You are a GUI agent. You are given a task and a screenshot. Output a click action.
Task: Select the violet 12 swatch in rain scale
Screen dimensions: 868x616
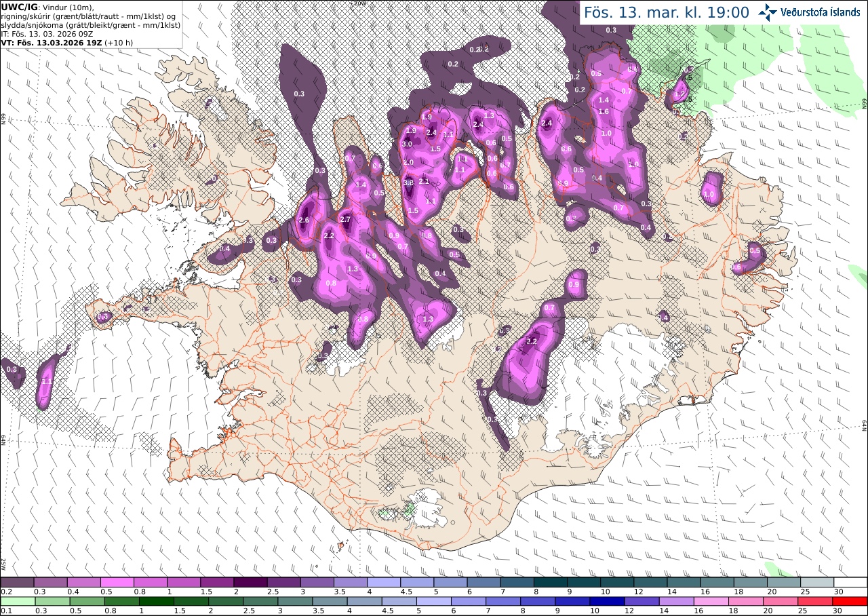click(x=642, y=601)
